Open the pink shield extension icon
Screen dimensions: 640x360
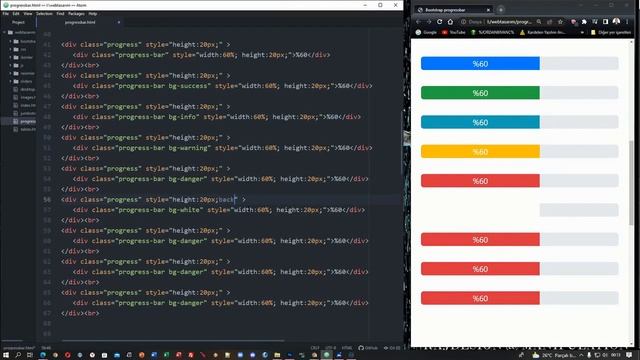574,22
